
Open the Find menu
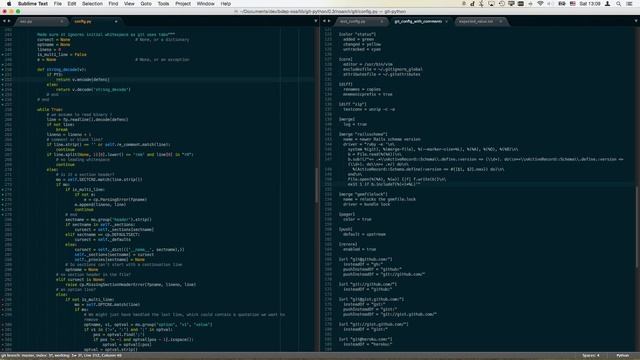(x=113, y=4)
